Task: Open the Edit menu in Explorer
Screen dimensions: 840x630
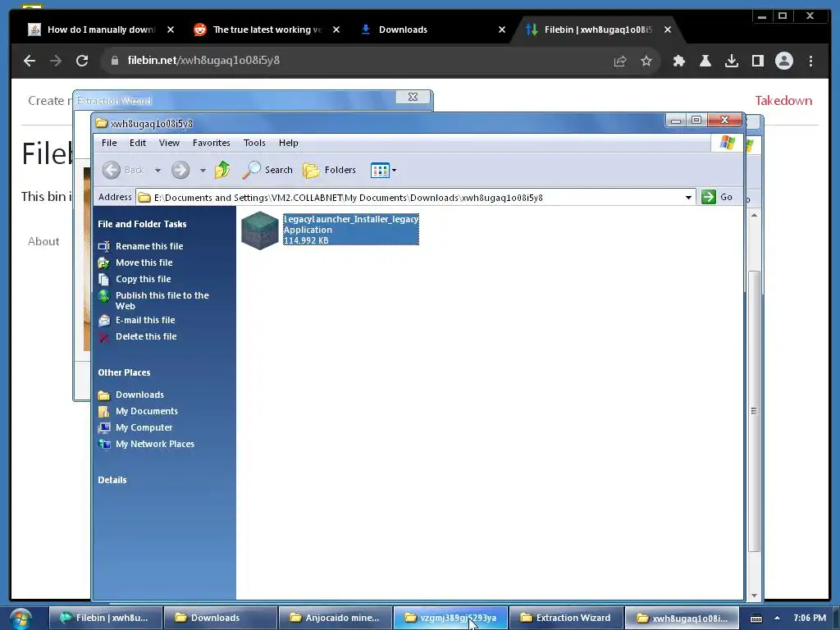Action: coord(138,143)
